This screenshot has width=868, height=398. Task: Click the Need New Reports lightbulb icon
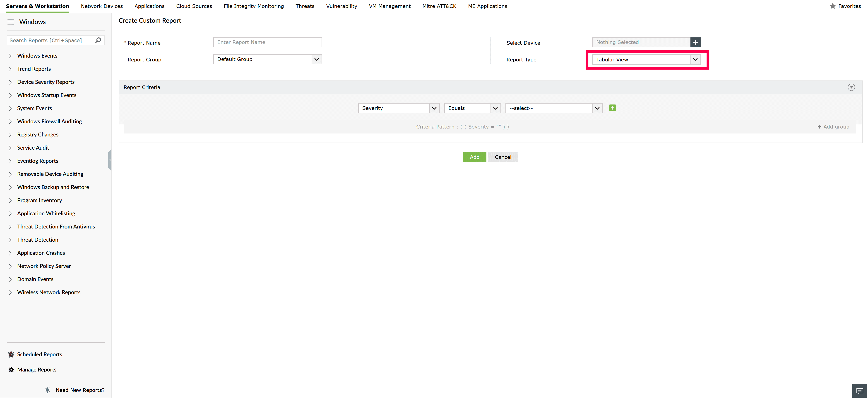pos(47,390)
